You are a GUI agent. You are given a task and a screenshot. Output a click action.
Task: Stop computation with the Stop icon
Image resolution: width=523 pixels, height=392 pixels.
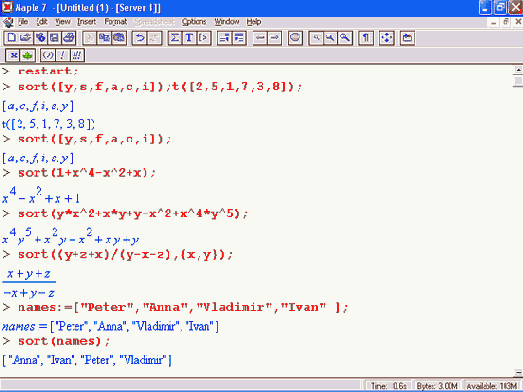(x=295, y=38)
